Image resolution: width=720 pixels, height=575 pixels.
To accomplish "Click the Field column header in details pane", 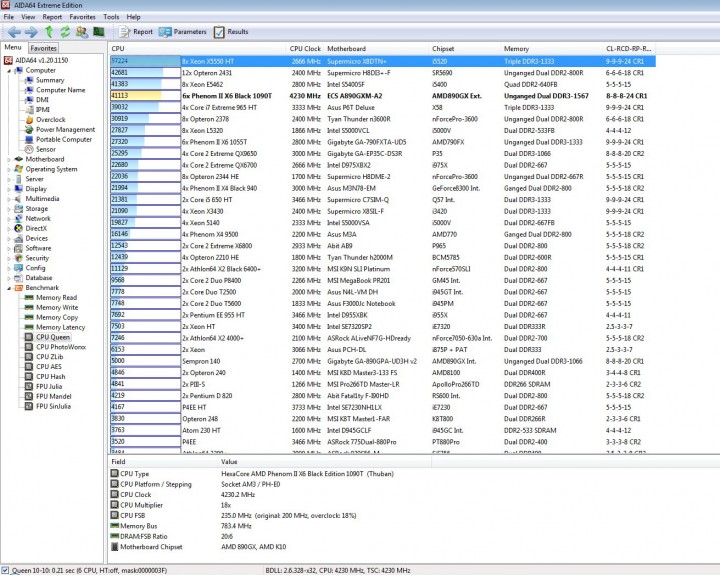I will [163, 462].
